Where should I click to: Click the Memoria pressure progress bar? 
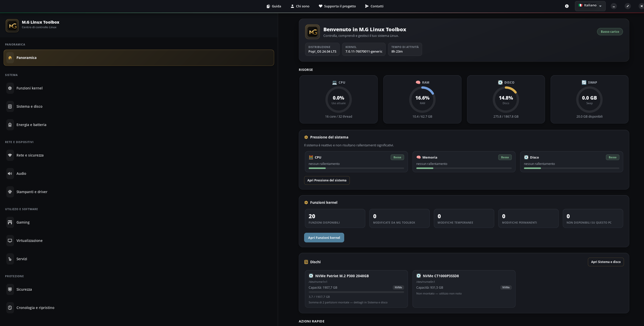[464, 168]
